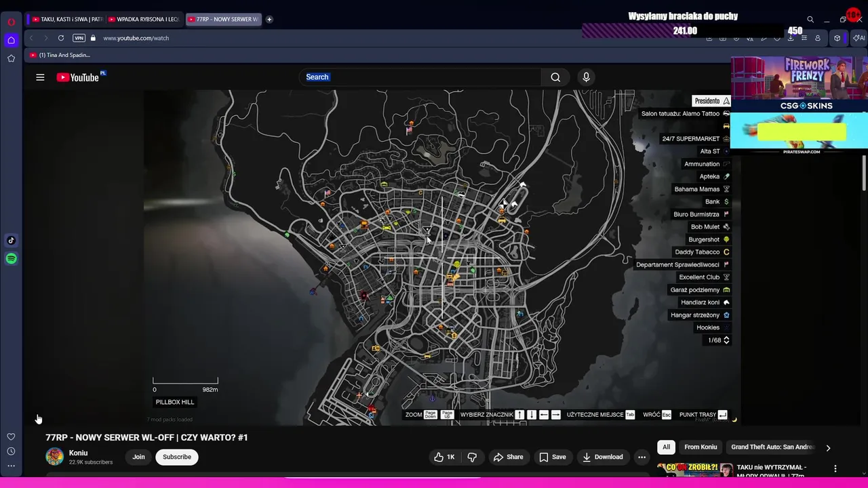Open the TikTok sidebar icon
868x488 pixels.
(x=11, y=240)
